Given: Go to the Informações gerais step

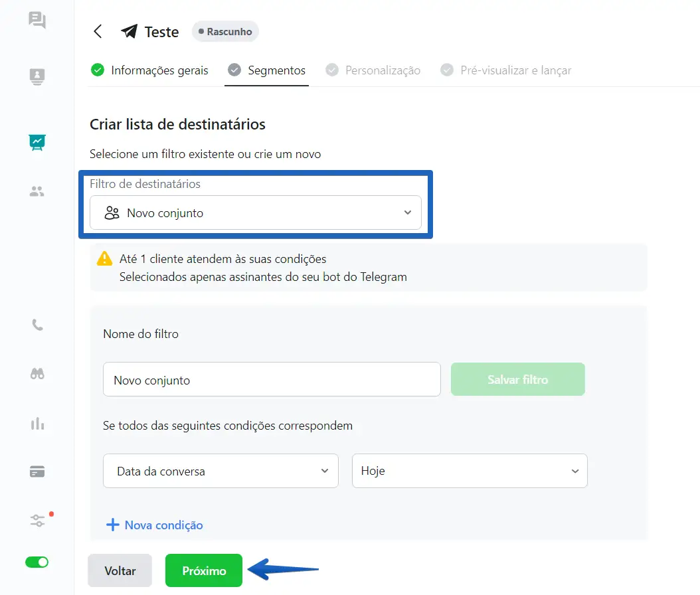Looking at the screenshot, I should (150, 70).
